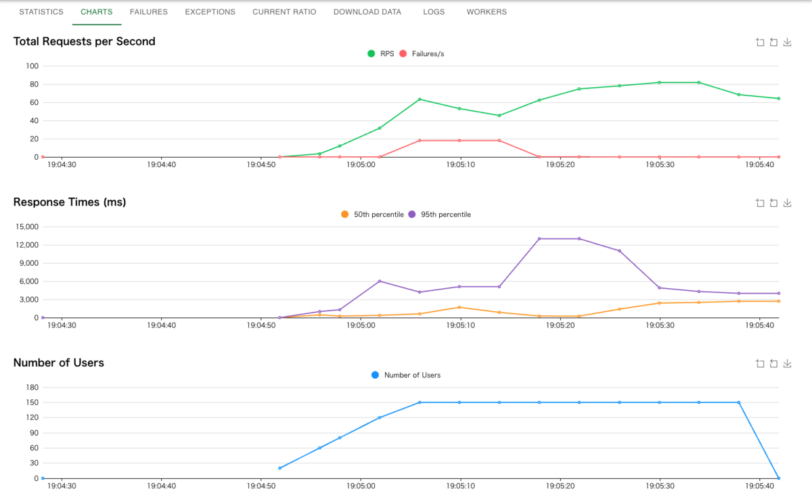Switch to the Download Data tab
The height and width of the screenshot is (504, 812).
pos(367,12)
